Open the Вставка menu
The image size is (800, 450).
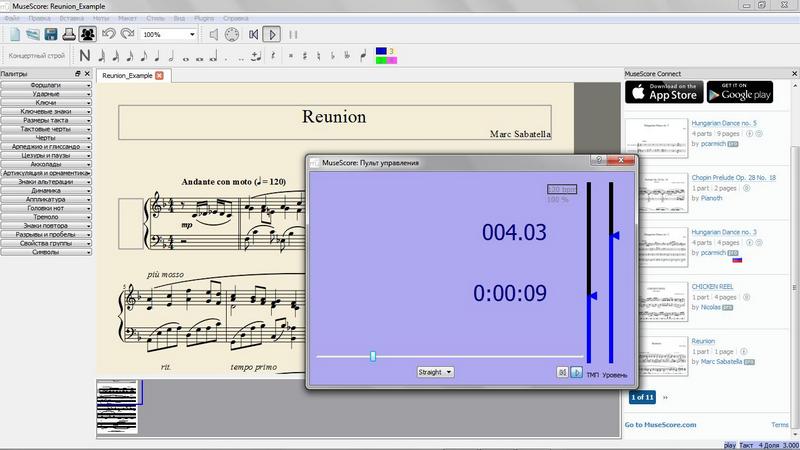pyautogui.click(x=71, y=18)
